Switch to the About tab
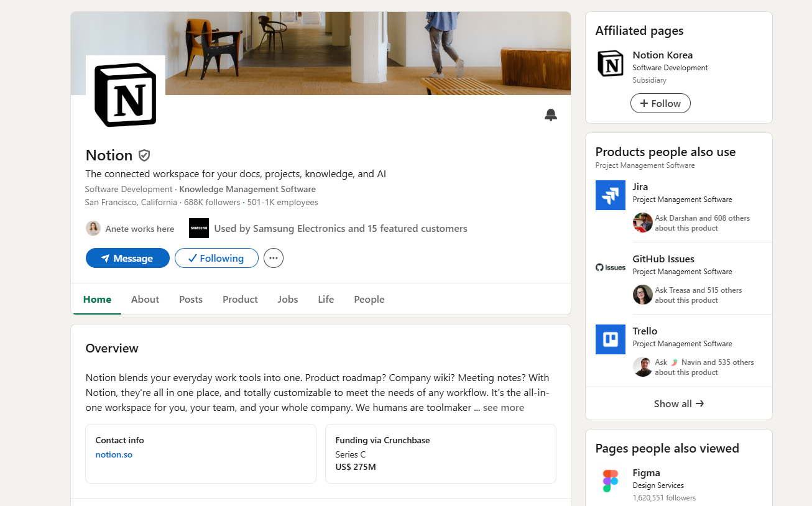812x506 pixels. click(x=145, y=299)
